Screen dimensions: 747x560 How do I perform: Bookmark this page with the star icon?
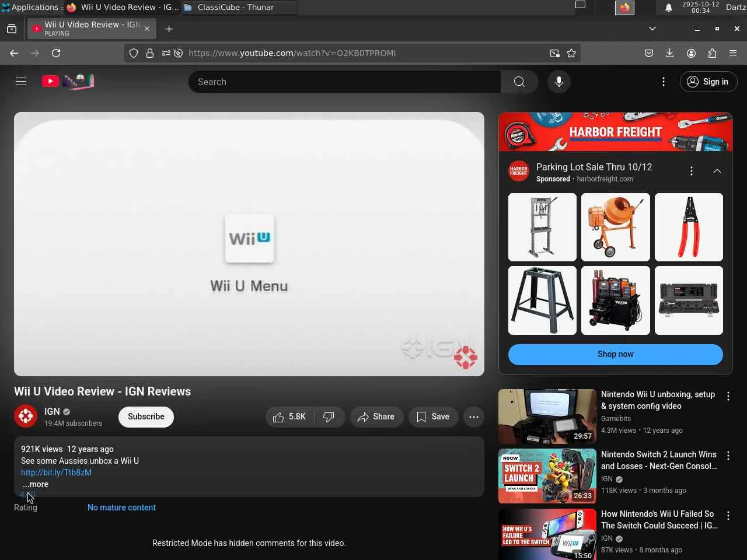pos(571,53)
